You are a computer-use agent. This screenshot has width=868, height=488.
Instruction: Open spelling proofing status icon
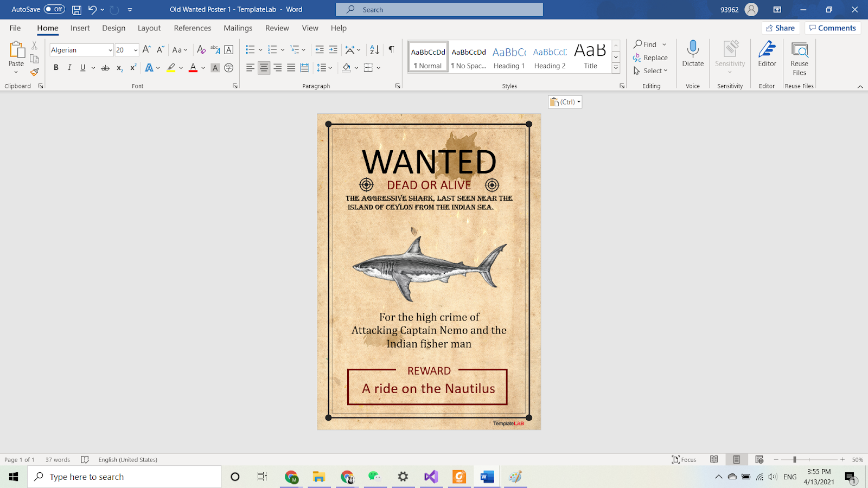85,459
